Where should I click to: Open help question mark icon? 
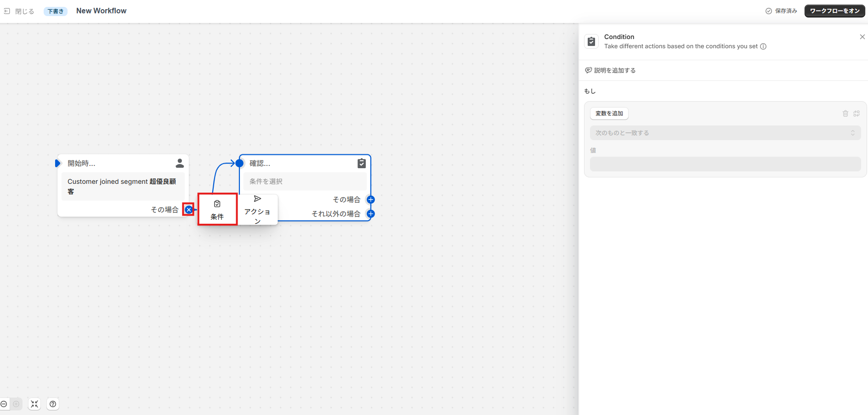(x=53, y=404)
